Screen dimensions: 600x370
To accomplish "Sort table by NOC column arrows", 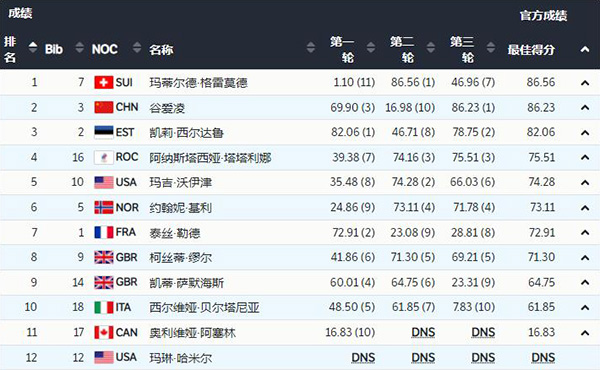I will point(137,47).
